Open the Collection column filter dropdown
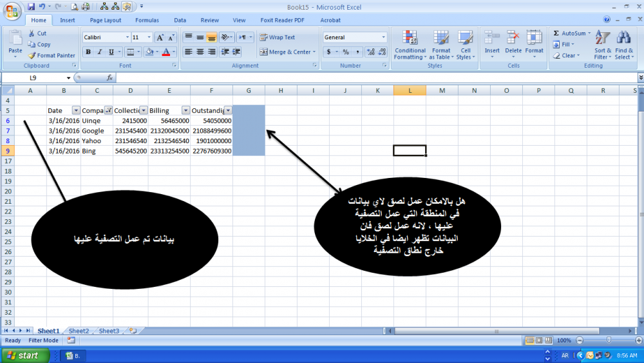 pos(144,110)
